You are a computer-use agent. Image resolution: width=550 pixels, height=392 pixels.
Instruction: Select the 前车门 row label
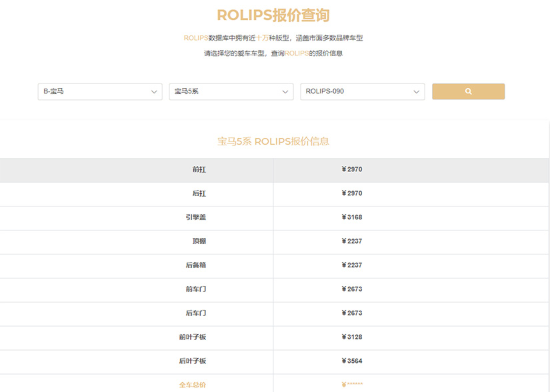click(196, 289)
